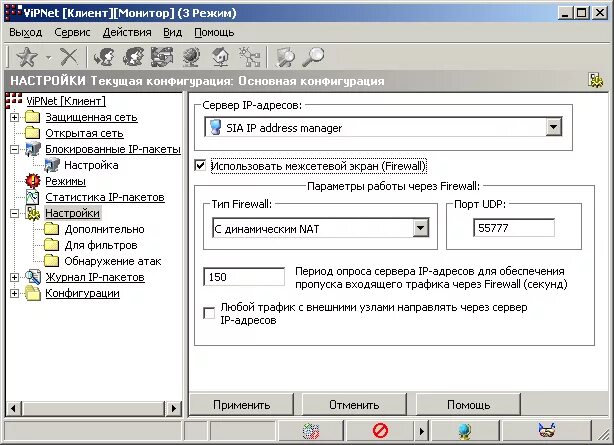The width and height of the screenshot is (614, 445).
Task: Click the Статистика IP-пакетов chart icon
Action: tap(33, 197)
